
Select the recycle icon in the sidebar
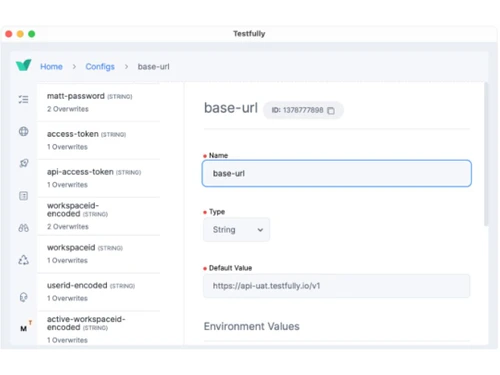point(23,260)
